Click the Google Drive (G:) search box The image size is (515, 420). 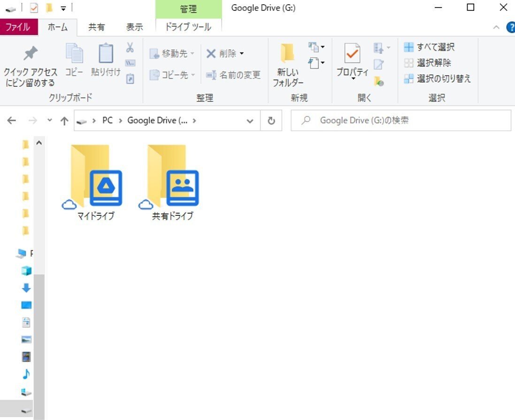[401, 121]
